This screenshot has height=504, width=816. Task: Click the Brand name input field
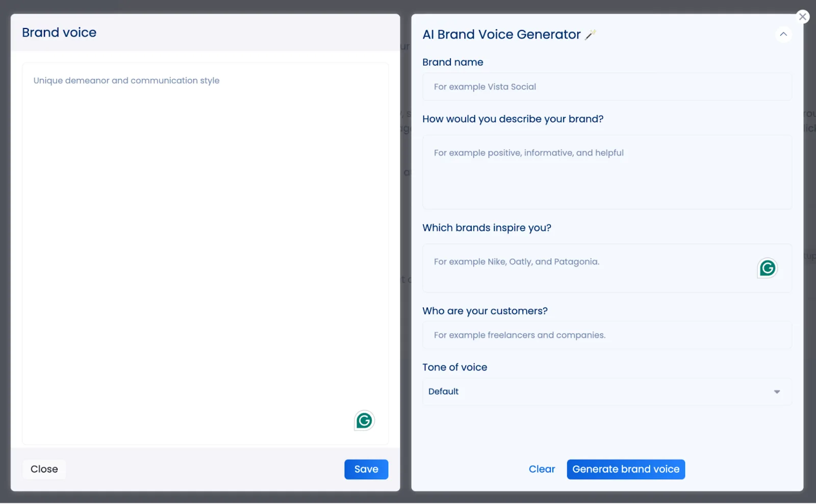click(x=606, y=87)
